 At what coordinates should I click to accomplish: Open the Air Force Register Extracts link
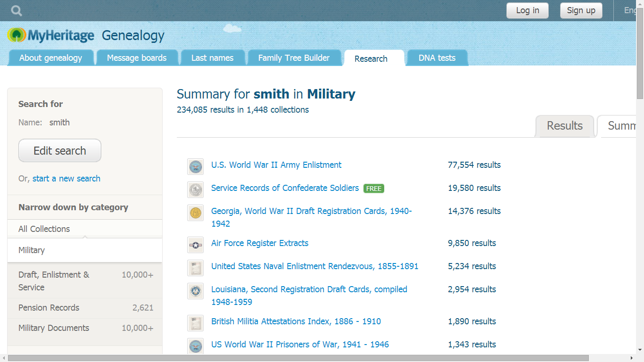[x=260, y=243]
